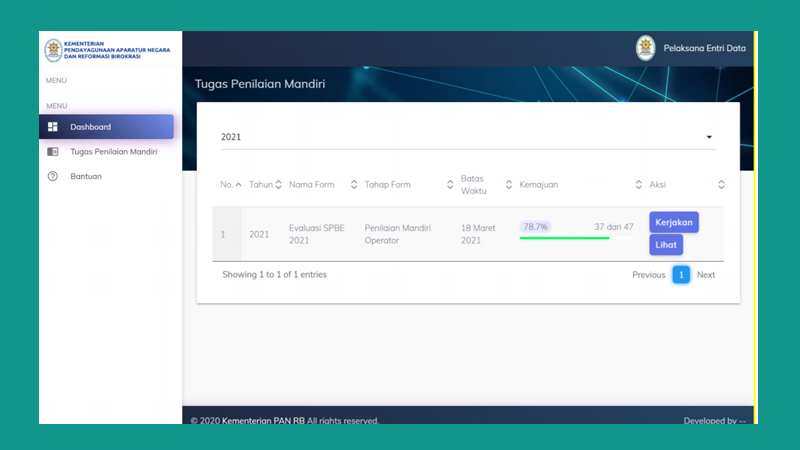Sort by Batas Waktu column arrows

pyautogui.click(x=509, y=185)
